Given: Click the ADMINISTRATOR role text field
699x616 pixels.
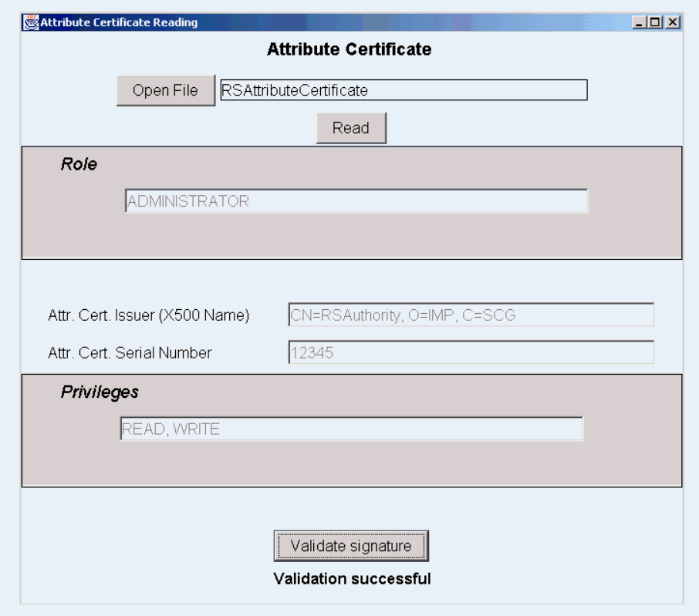Looking at the screenshot, I should coord(356,201).
